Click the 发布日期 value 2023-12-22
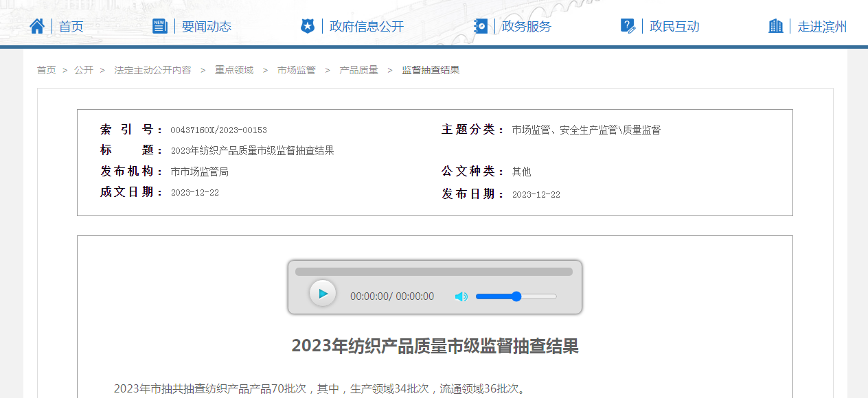This screenshot has height=398, width=868. click(536, 195)
